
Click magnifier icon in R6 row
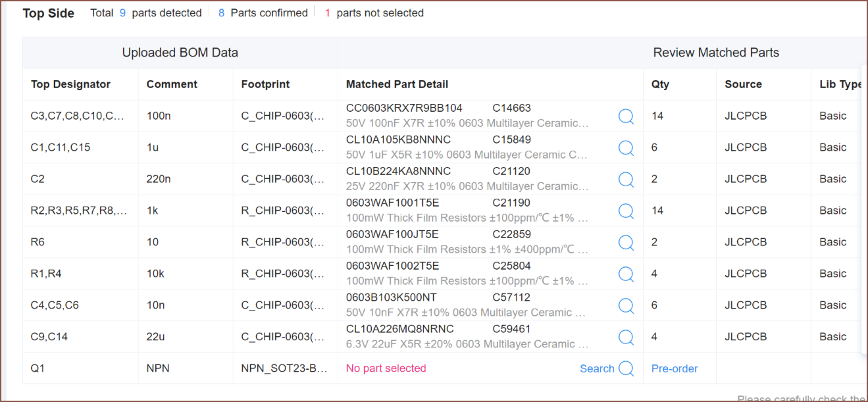(626, 243)
